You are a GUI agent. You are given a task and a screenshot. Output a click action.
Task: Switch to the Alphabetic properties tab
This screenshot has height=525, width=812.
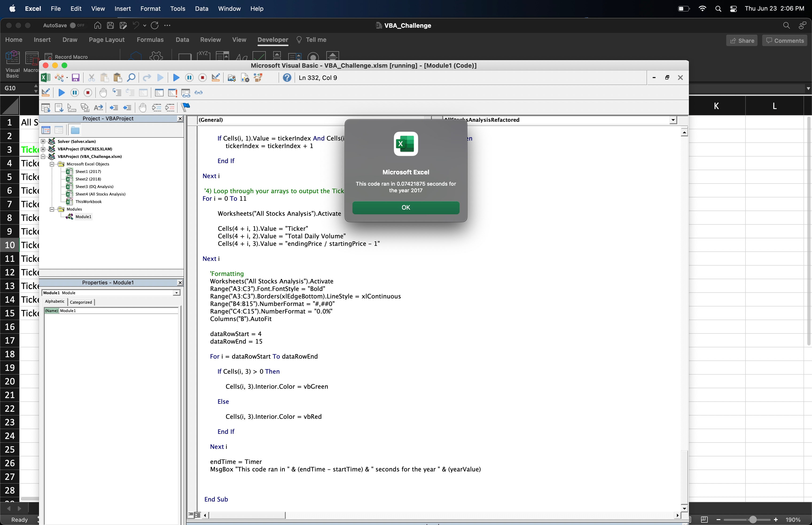[x=55, y=301]
